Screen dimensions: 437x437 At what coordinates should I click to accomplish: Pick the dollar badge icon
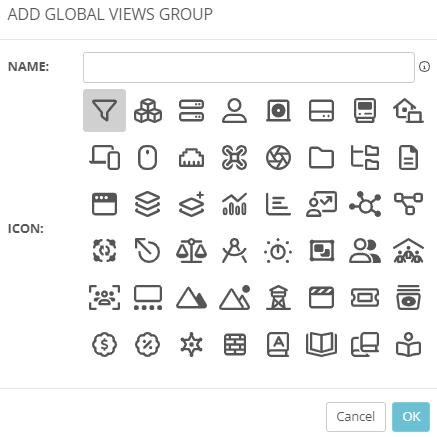[x=104, y=344]
